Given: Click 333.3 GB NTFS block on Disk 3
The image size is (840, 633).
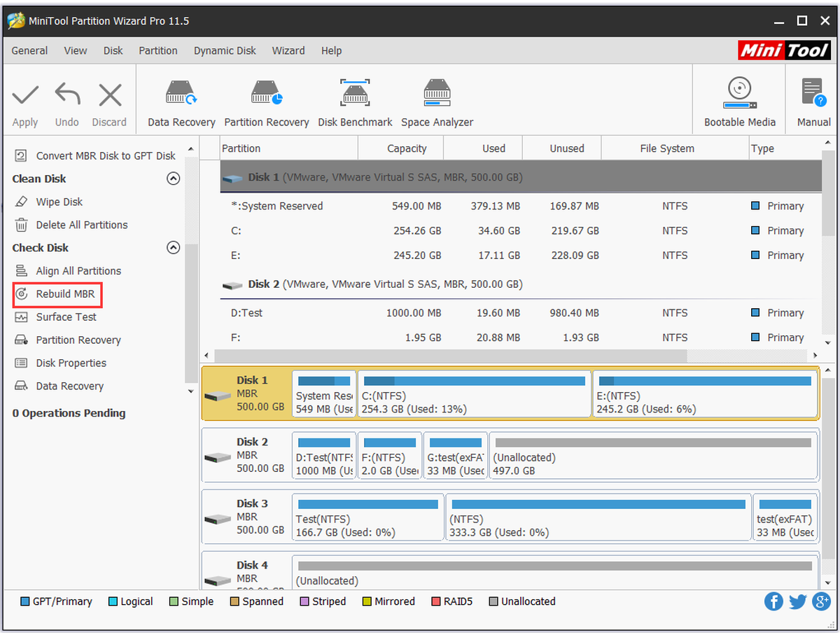Looking at the screenshot, I should [x=598, y=518].
